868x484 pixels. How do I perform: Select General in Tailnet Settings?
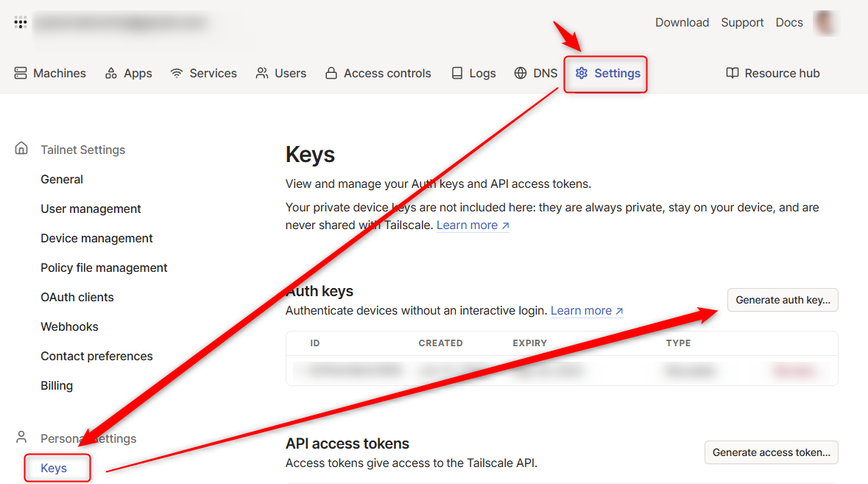click(x=61, y=180)
